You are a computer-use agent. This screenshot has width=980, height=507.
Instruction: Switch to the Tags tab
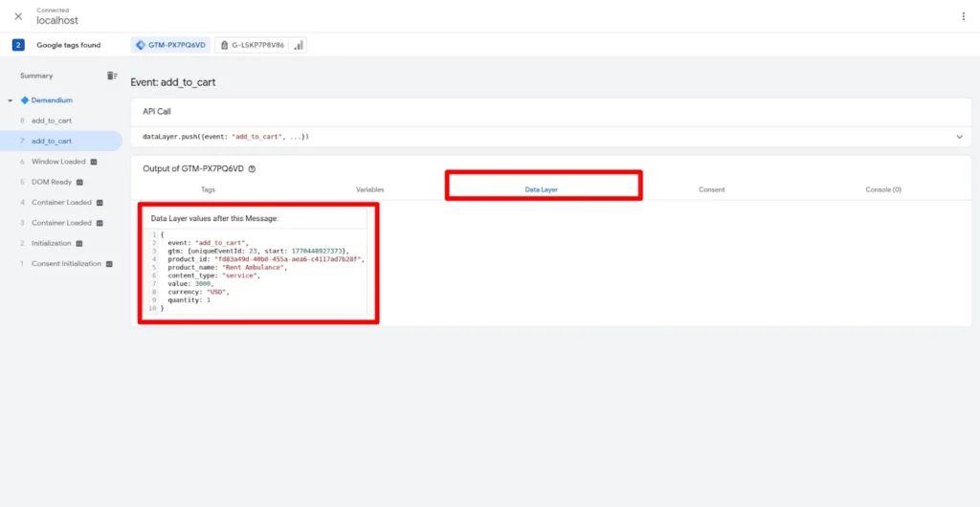pyautogui.click(x=208, y=189)
